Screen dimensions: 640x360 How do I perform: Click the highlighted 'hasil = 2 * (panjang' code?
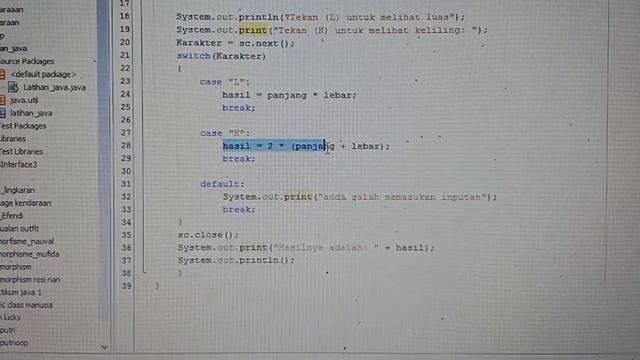[x=274, y=146]
